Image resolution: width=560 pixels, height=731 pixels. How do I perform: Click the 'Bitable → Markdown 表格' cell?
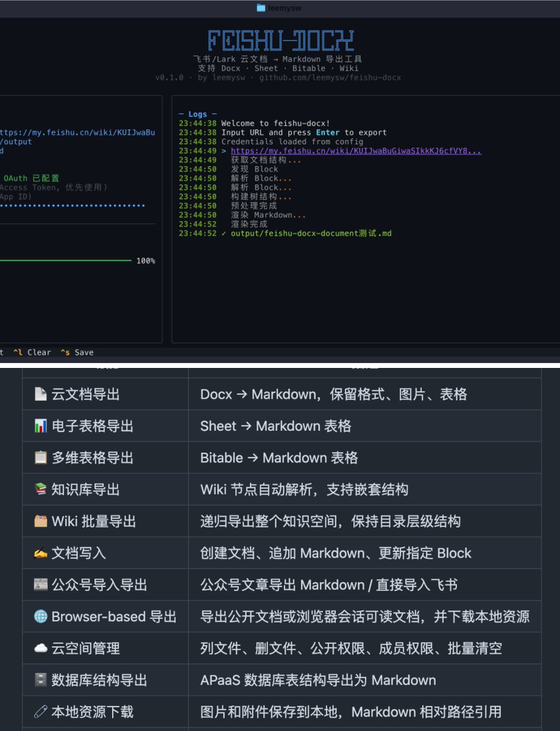[x=364, y=457]
